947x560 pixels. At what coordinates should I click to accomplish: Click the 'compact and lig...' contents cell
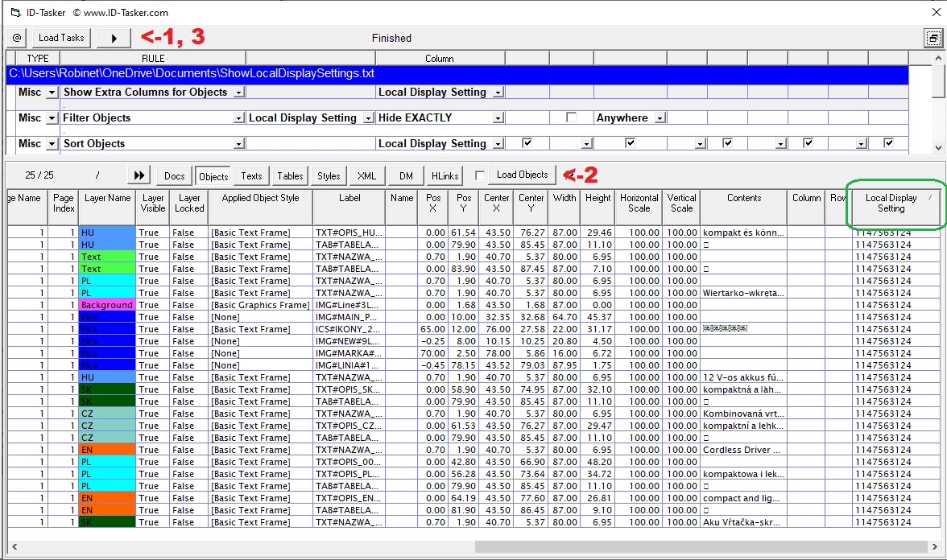point(744,498)
